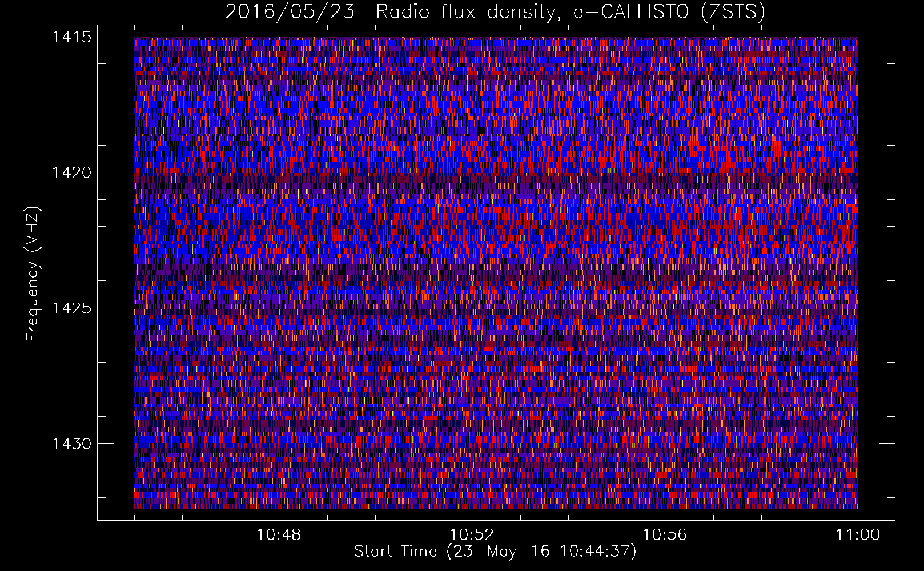Click the '10:56' time axis label
This screenshot has height=571, width=924.
tap(665, 535)
